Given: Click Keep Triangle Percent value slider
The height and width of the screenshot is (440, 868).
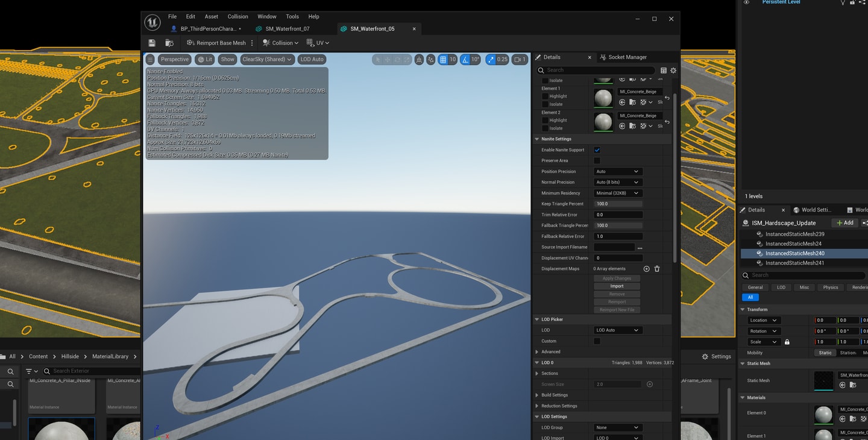Looking at the screenshot, I should (x=618, y=204).
